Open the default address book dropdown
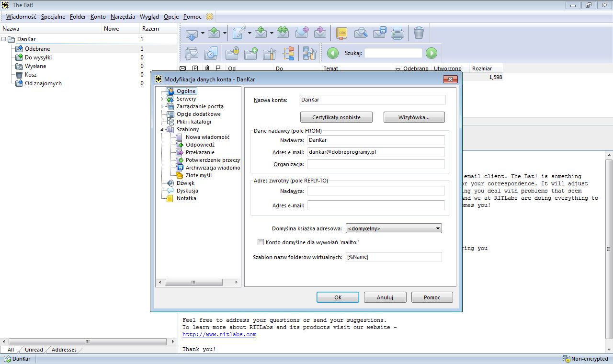613x364 pixels. [394, 228]
